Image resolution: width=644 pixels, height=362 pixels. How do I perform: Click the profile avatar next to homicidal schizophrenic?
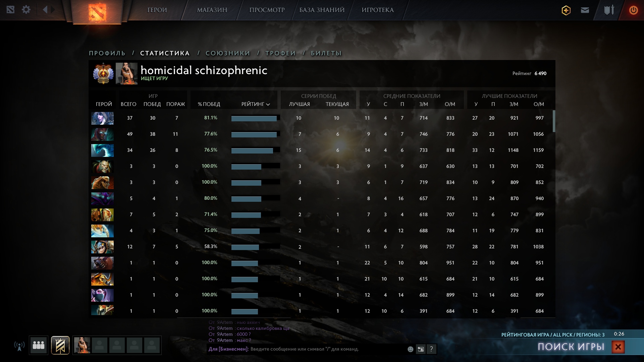click(x=126, y=73)
